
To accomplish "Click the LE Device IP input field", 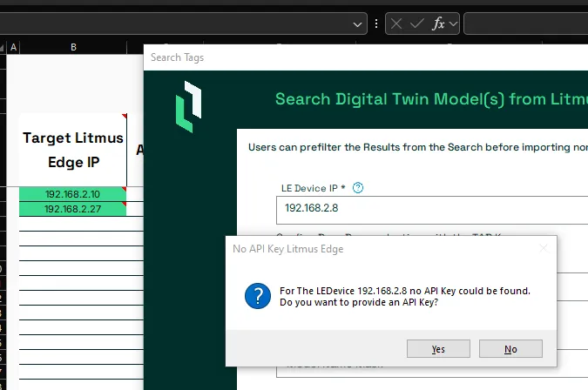I will click(432, 210).
